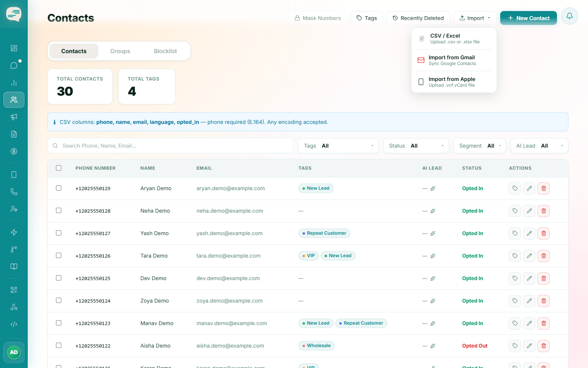588x368 pixels.
Task: Click the New Contact button
Action: point(528,18)
